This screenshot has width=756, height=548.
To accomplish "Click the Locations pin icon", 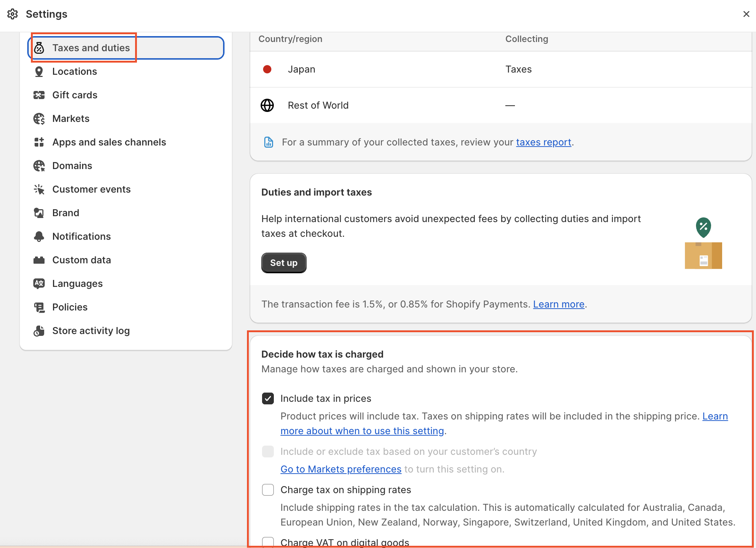I will [x=39, y=71].
